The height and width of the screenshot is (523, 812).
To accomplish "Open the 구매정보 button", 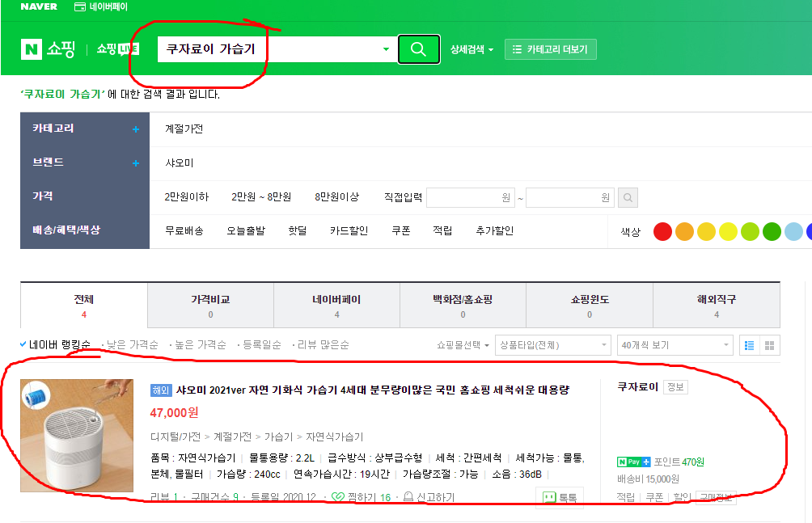I will click(716, 498).
